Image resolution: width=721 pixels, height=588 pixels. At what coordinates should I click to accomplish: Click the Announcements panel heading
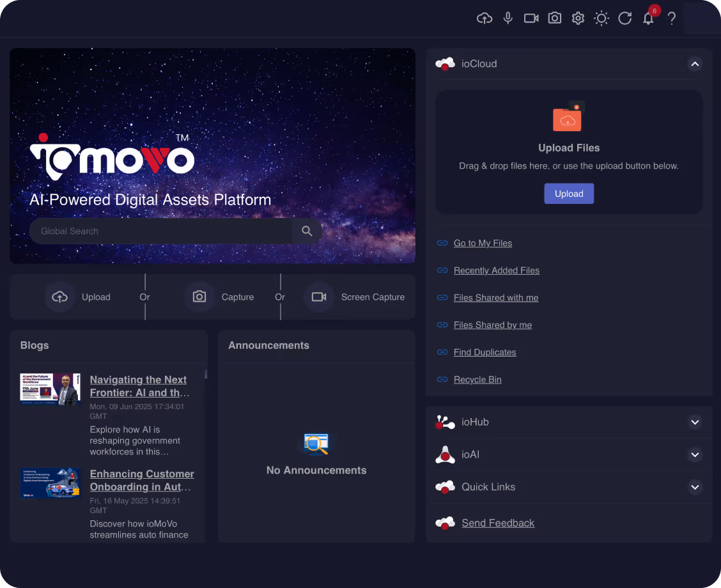point(269,346)
